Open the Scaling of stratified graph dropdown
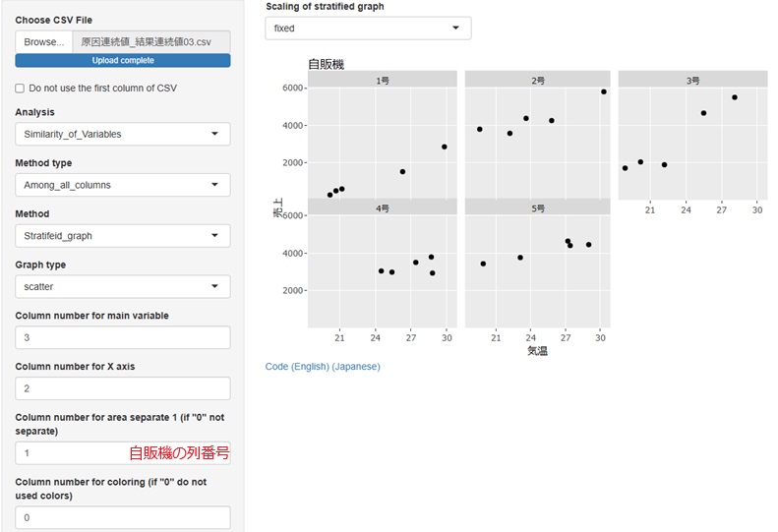 [368, 29]
